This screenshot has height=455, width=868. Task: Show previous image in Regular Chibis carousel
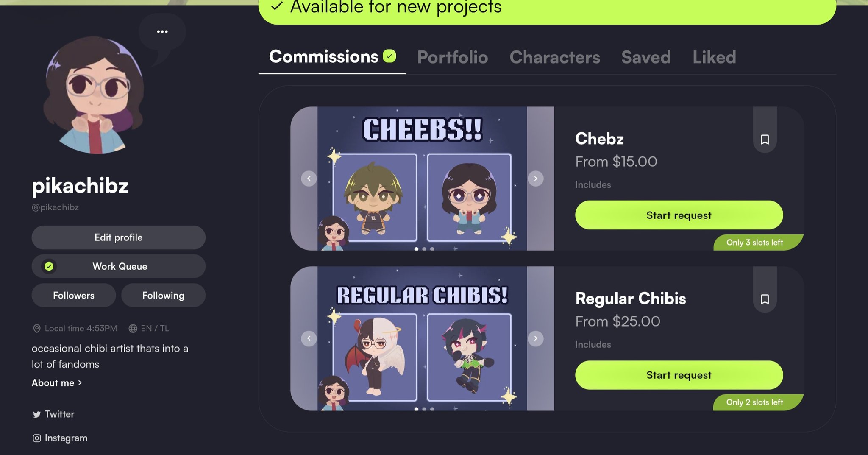coord(309,338)
